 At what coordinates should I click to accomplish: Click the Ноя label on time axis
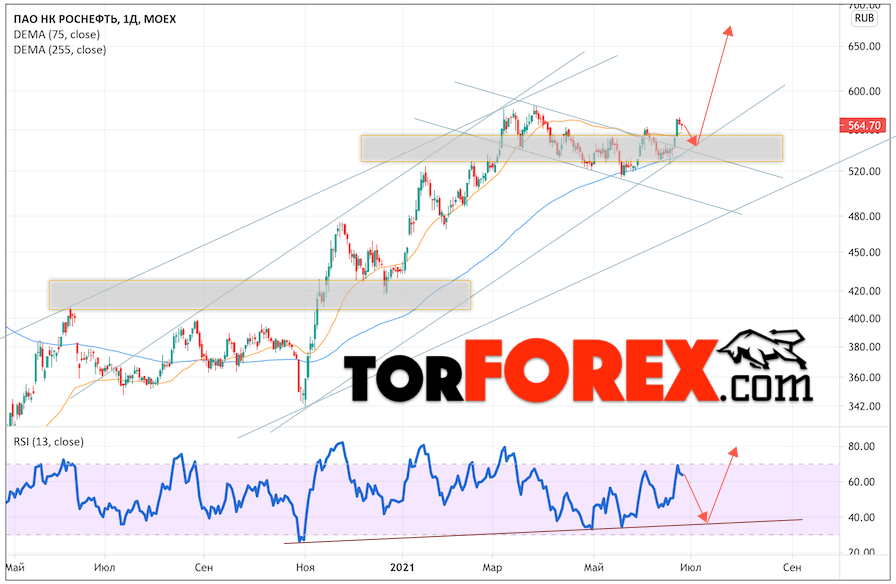pos(305,567)
